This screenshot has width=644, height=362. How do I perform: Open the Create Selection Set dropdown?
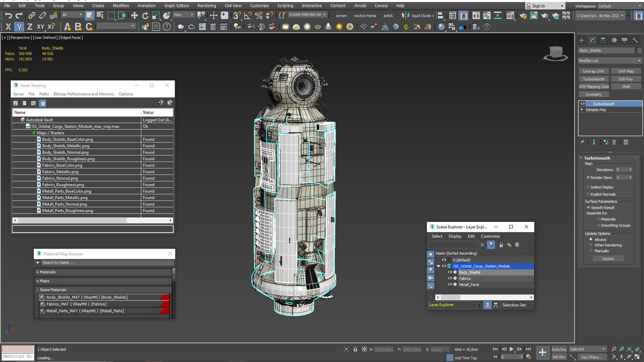point(307,14)
